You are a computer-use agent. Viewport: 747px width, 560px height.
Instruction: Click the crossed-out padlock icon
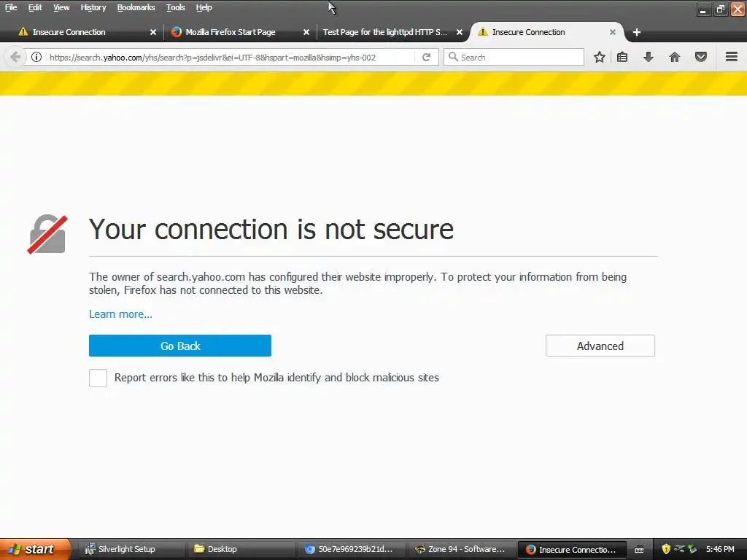click(47, 234)
